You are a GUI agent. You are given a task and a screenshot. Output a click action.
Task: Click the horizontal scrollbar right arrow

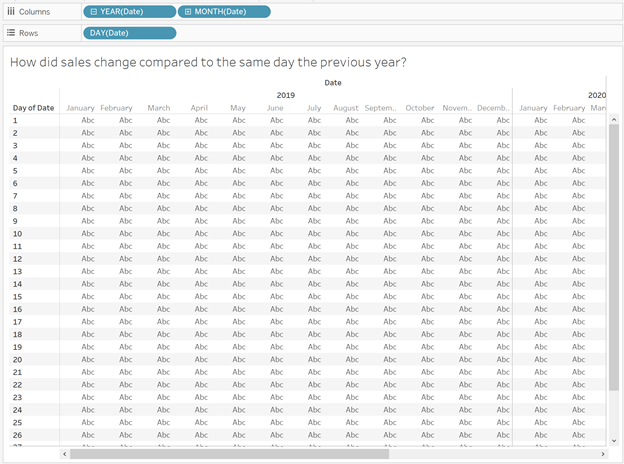point(603,454)
